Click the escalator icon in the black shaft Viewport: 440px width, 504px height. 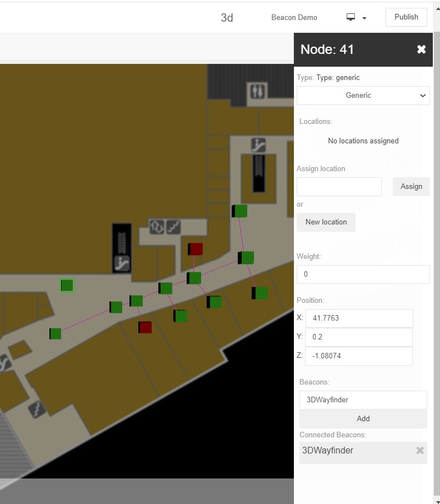(122, 263)
